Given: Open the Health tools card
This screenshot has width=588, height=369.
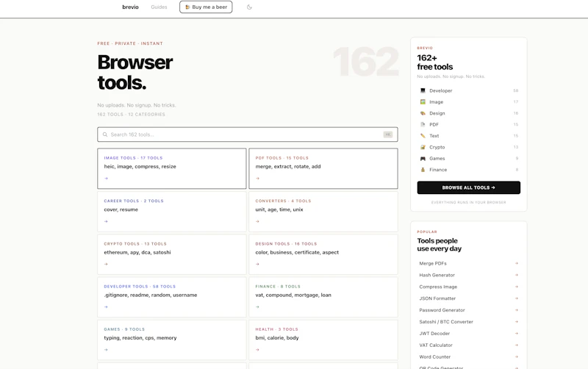Looking at the screenshot, I should pyautogui.click(x=323, y=340).
